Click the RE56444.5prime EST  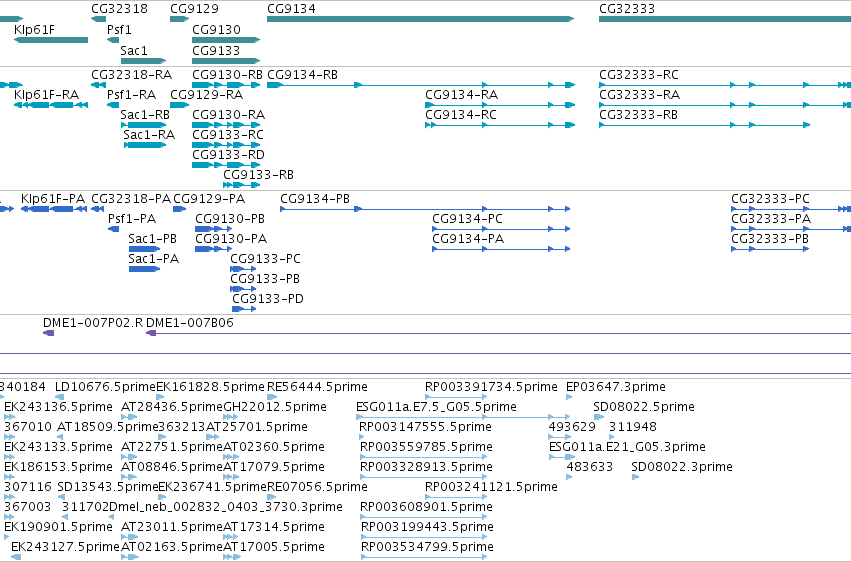tap(272, 397)
